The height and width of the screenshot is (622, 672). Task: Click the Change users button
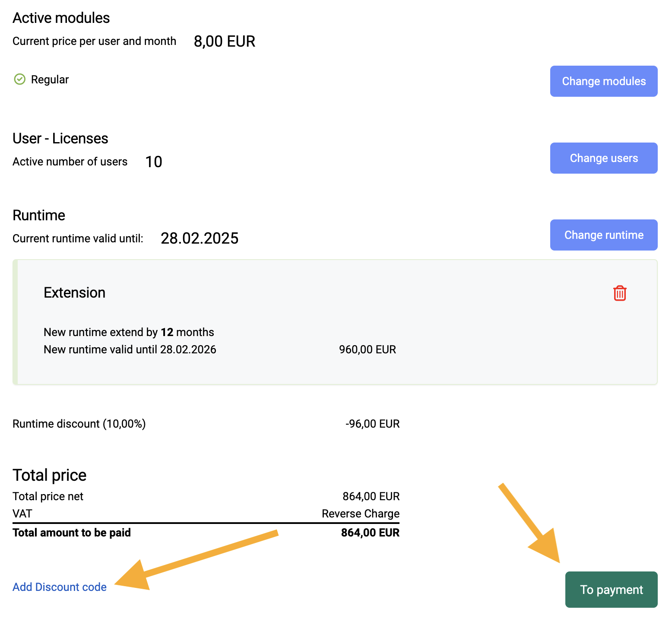[604, 158]
